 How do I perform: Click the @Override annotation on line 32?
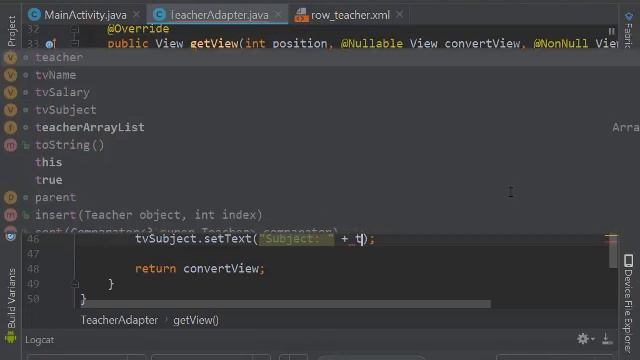138,29
